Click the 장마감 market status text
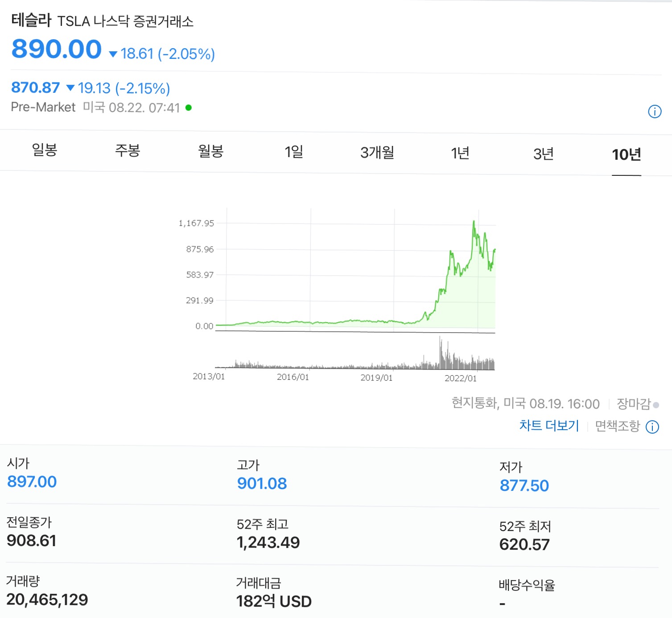The width and height of the screenshot is (672, 618). tap(634, 404)
